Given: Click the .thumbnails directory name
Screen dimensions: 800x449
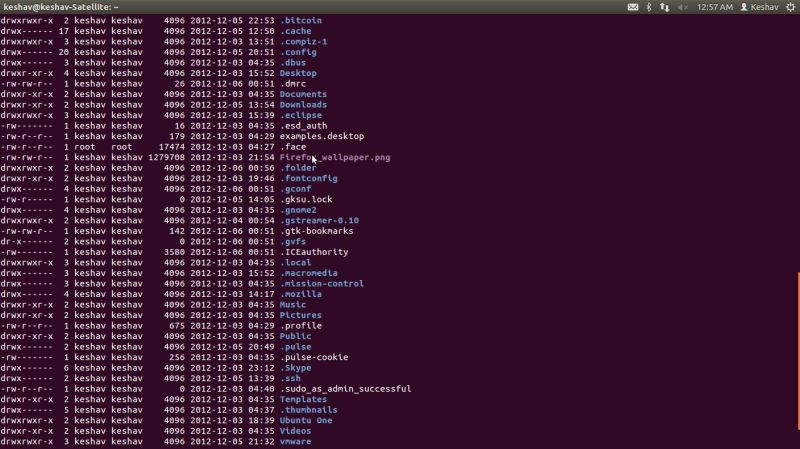Looking at the screenshot, I should (x=309, y=410).
